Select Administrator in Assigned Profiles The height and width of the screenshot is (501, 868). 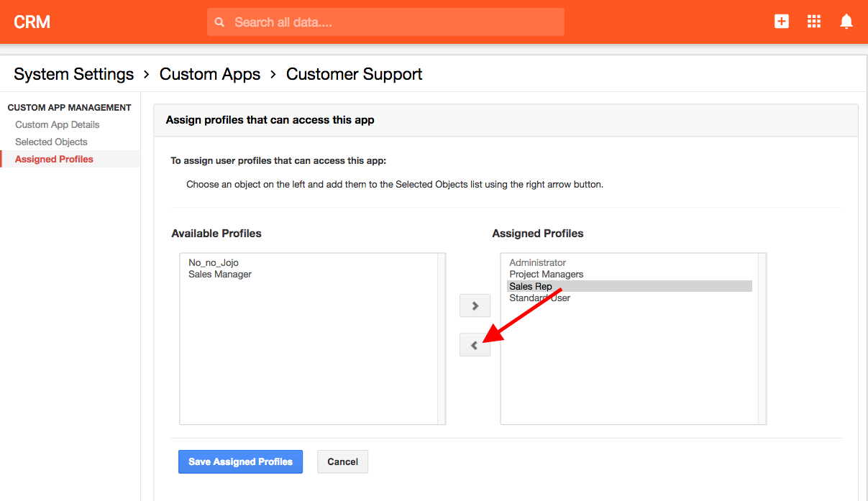[538, 263]
